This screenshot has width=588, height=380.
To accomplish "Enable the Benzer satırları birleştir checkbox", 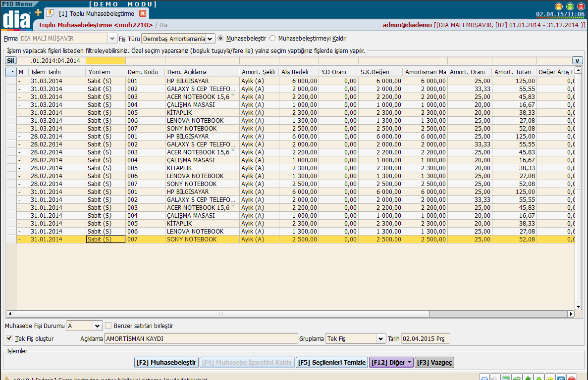I will tap(108, 326).
